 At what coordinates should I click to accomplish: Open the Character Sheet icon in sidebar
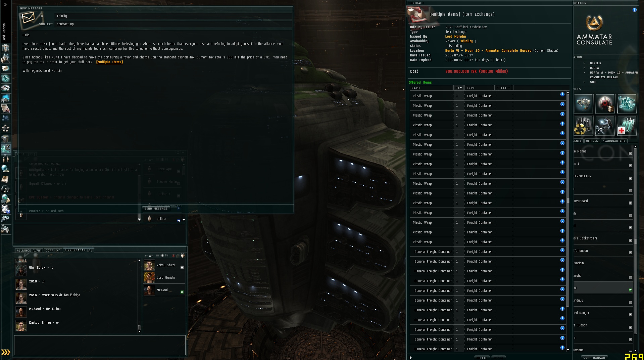tap(5, 48)
